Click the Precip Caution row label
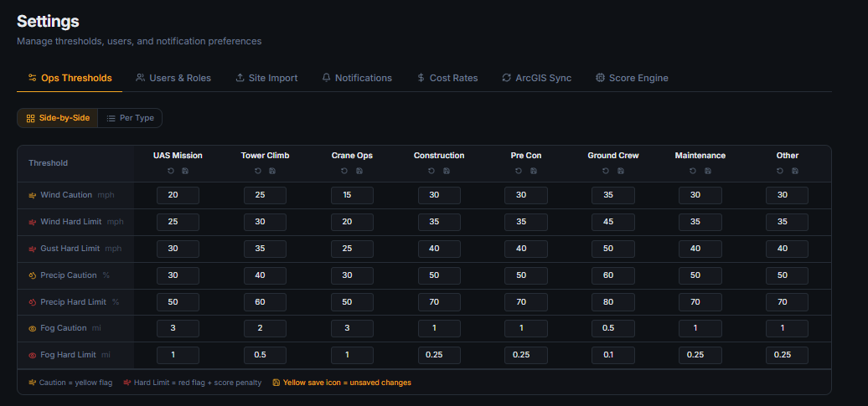 tap(69, 275)
